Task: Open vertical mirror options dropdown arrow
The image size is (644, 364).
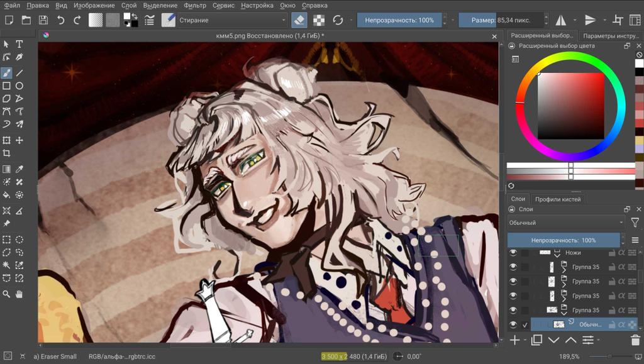Action: [x=604, y=20]
